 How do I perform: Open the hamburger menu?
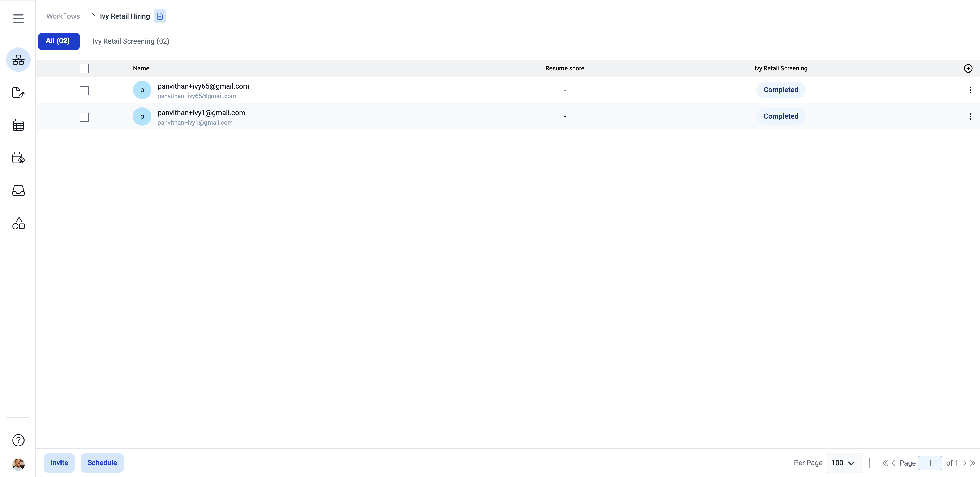coord(18,18)
